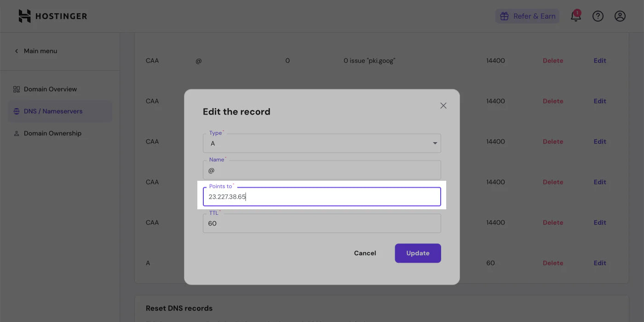644x322 pixels.
Task: Click the Points to IP address field
Action: [322, 197]
